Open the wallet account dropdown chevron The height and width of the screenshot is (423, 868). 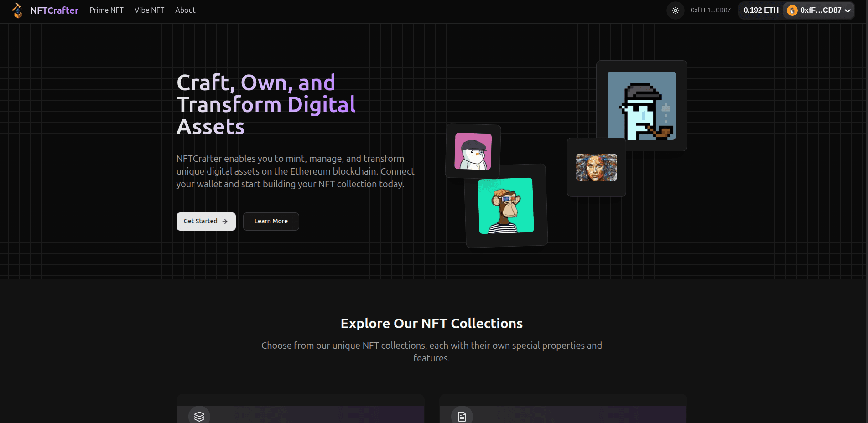point(847,10)
